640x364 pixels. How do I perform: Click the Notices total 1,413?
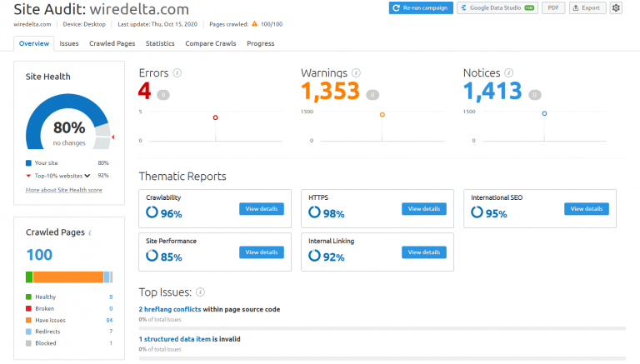[x=492, y=91]
